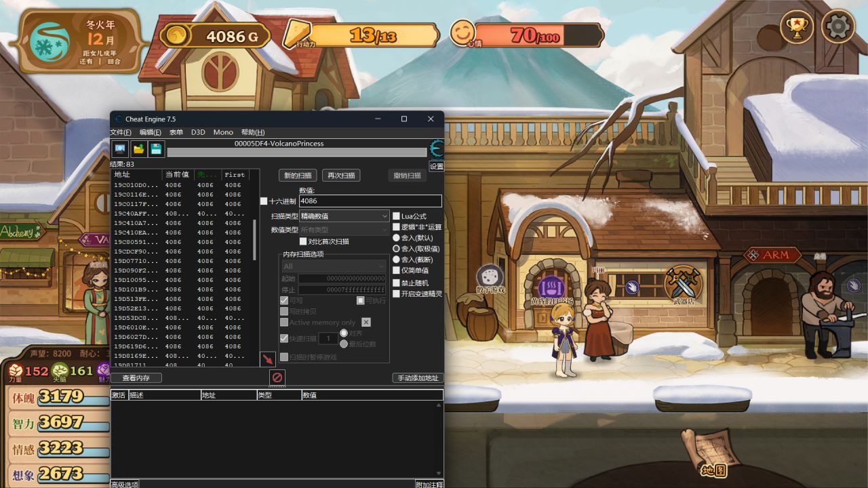Select the 舍入(取极值) radio button
Screen dimensions: 868x488
(x=396, y=249)
